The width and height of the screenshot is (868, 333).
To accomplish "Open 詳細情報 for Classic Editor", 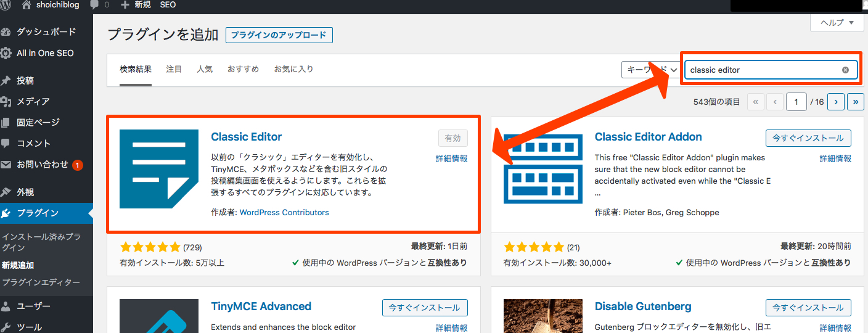I will click(452, 158).
